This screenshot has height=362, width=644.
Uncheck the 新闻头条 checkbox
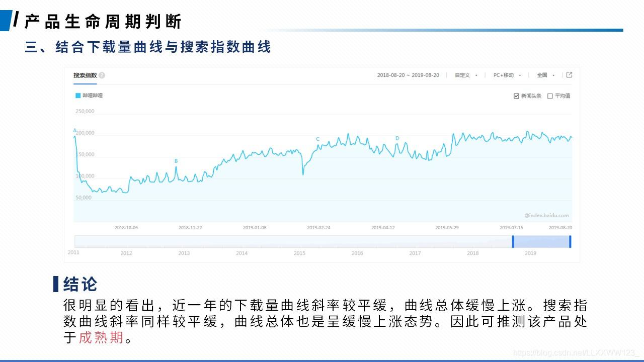click(516, 96)
